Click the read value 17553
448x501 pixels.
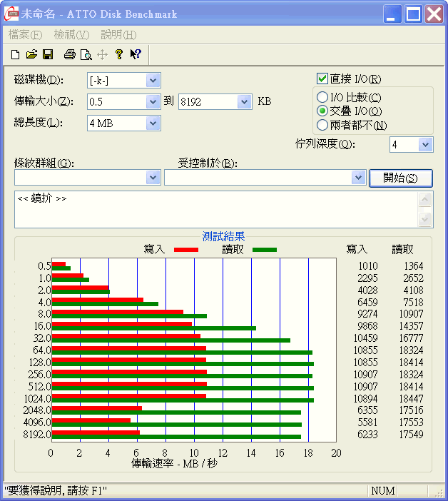point(412,422)
